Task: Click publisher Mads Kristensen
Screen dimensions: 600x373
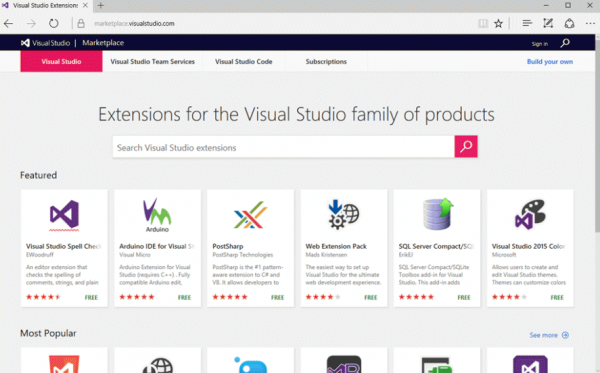Action: tap(326, 255)
